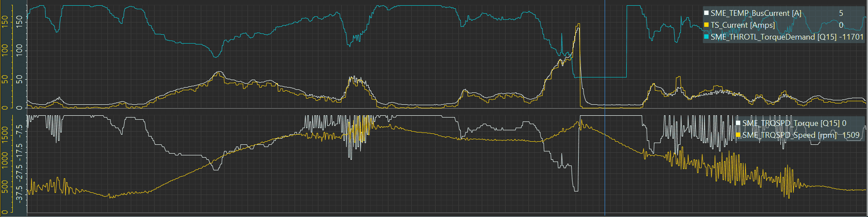
Task: Click the white SME_TRQSPD_Torque legend color square
Action: (x=738, y=123)
